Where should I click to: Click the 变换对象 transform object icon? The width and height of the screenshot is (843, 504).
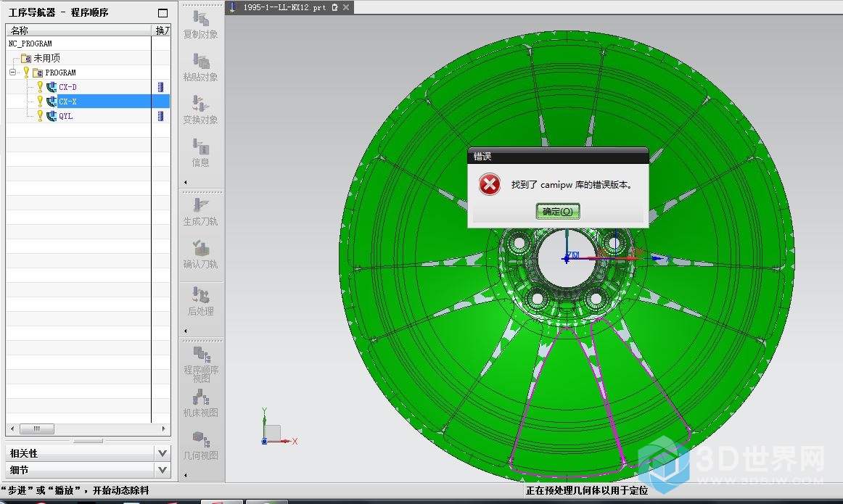(200, 104)
